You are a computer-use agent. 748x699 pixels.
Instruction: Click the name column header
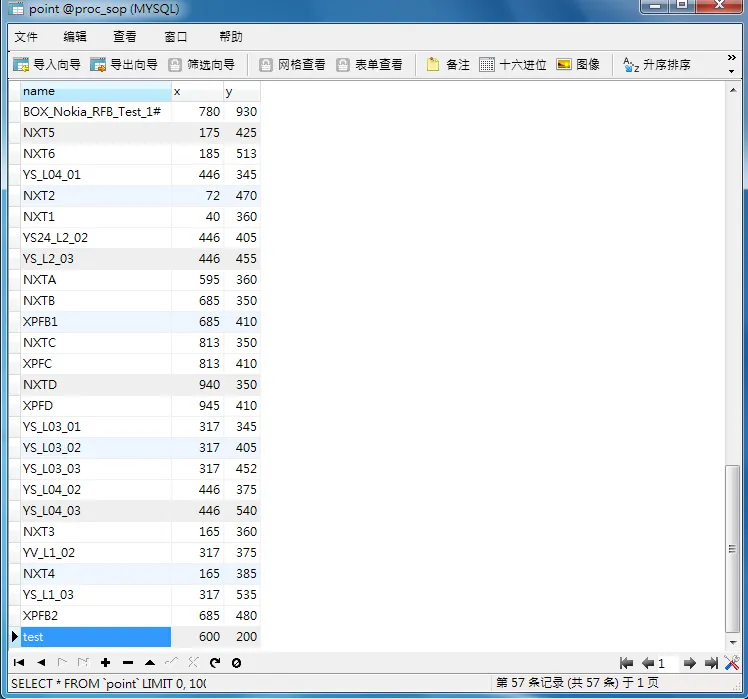[96, 91]
